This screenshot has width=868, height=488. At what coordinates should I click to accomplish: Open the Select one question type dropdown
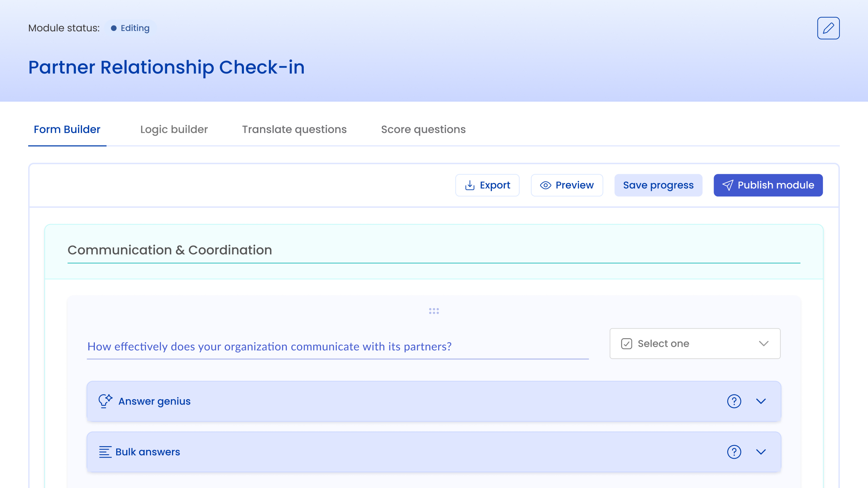coord(695,343)
